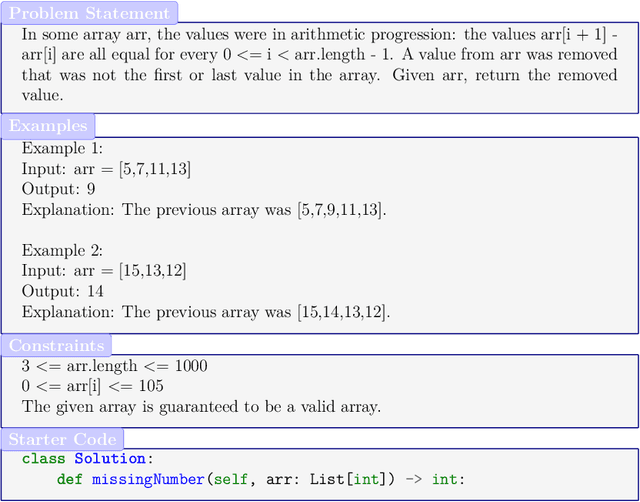The image size is (640, 502).
Task: Click the explanation containing [15,14,13,12]
Action: pos(206,312)
